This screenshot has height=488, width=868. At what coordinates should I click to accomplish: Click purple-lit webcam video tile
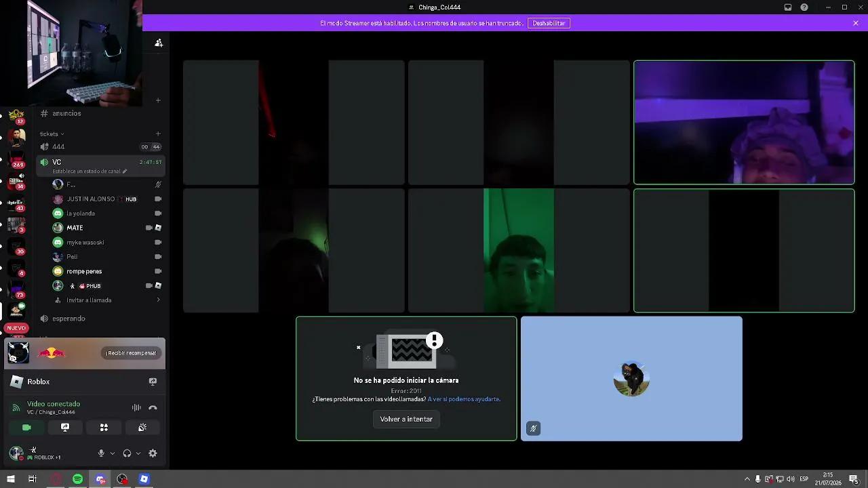tap(744, 122)
